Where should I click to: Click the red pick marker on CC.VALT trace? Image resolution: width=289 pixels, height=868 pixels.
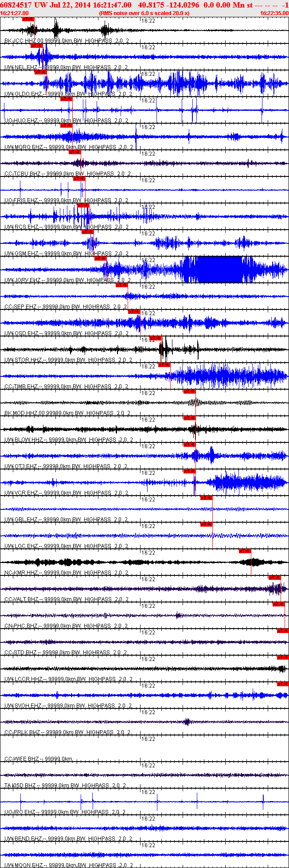pyautogui.click(x=275, y=578)
